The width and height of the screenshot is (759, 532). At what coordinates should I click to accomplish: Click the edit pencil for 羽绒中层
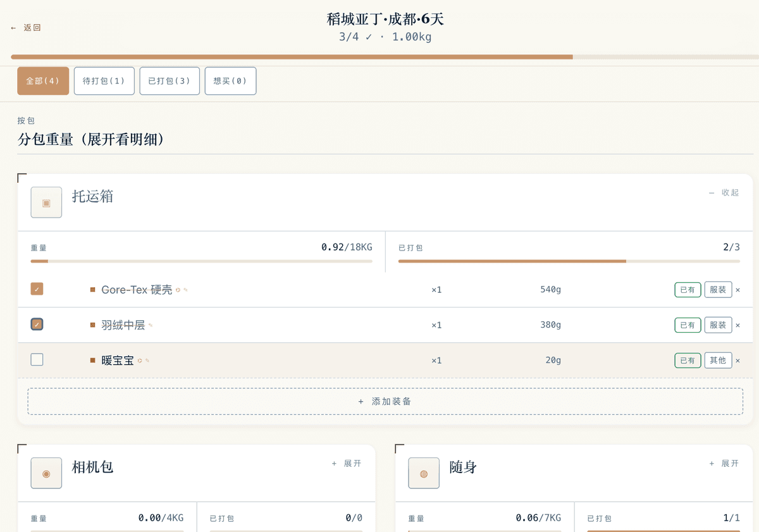point(151,325)
